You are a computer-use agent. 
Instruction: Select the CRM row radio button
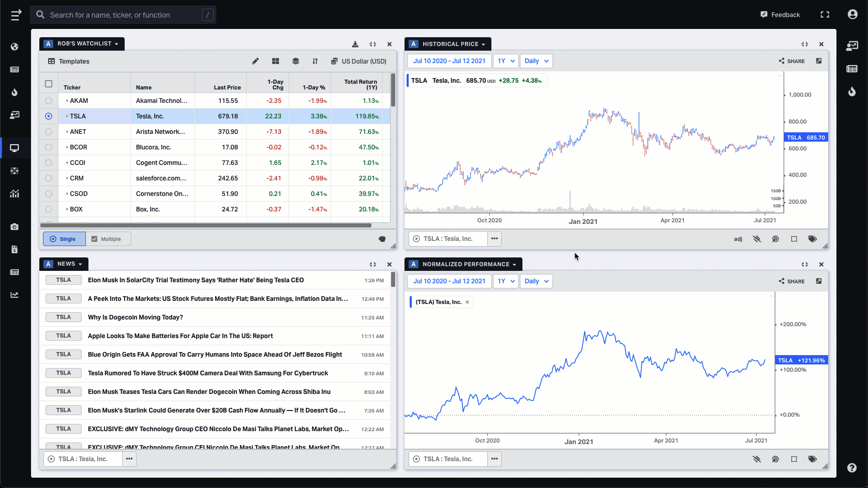point(49,178)
